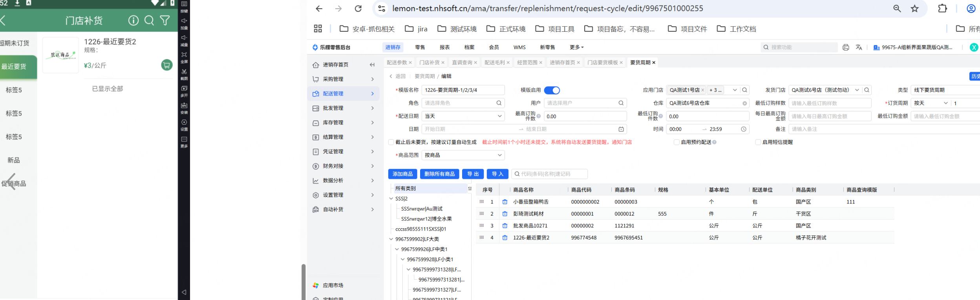Viewport: 980px width, 300px height.
Task: Open the 订货周期 dropdown showing 按天
Action: [931, 103]
